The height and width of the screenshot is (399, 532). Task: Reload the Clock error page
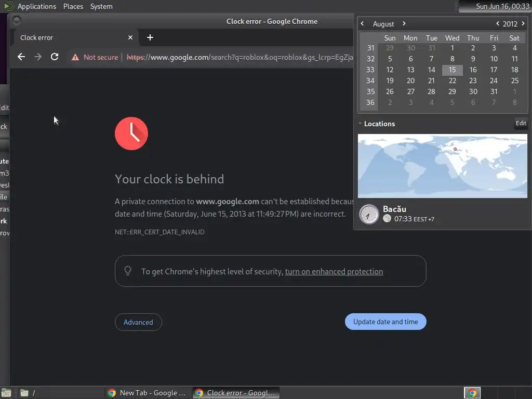click(55, 57)
